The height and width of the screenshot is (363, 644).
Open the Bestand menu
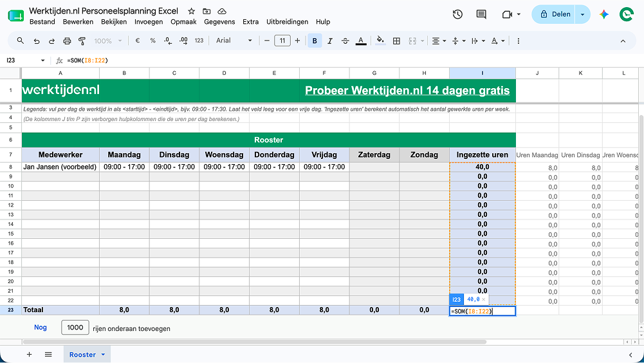[42, 22]
